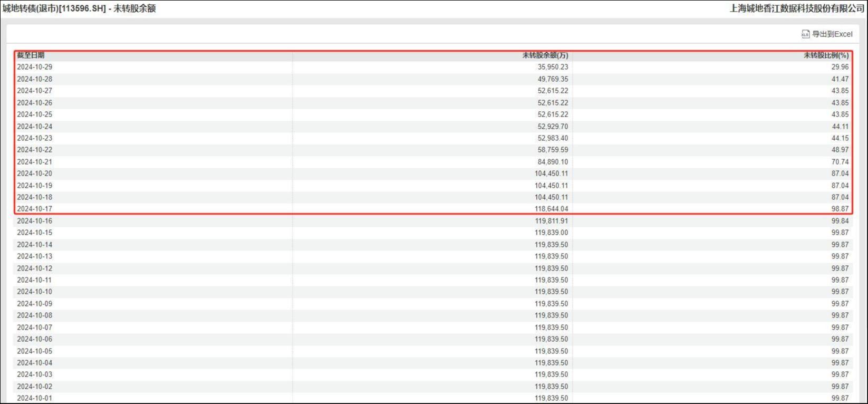This screenshot has width=868, height=404.
Task: Select the 2024-10-21 date row
Action: pos(433,162)
